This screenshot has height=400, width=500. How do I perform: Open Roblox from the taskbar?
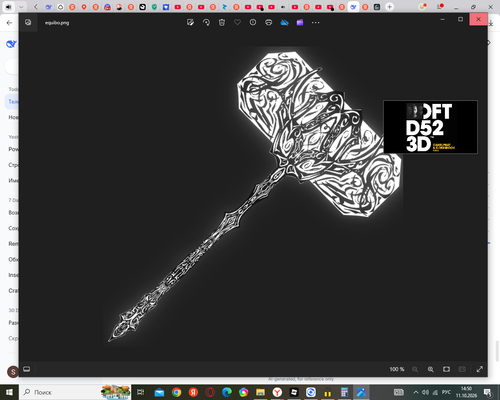click(x=294, y=392)
